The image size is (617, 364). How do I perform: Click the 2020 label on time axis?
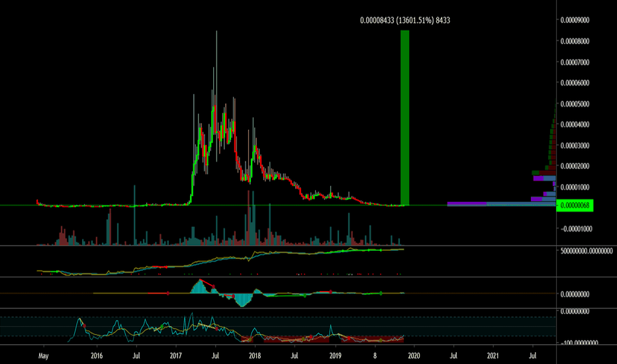[x=414, y=356]
